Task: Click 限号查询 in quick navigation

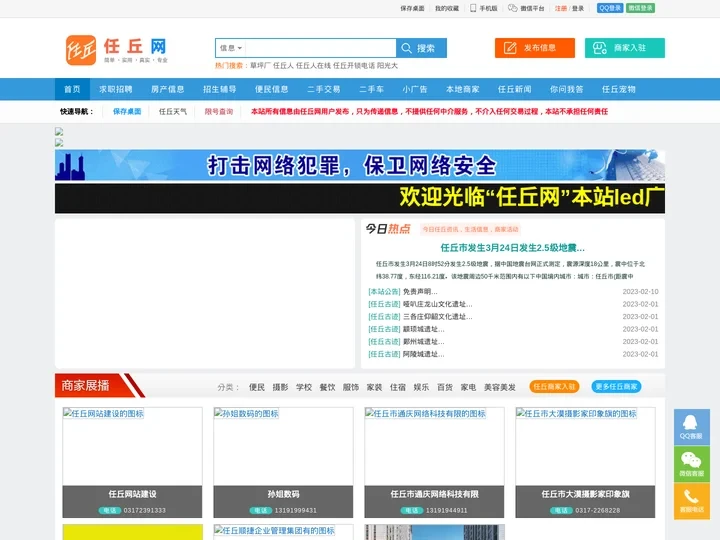Action: pyautogui.click(x=219, y=111)
